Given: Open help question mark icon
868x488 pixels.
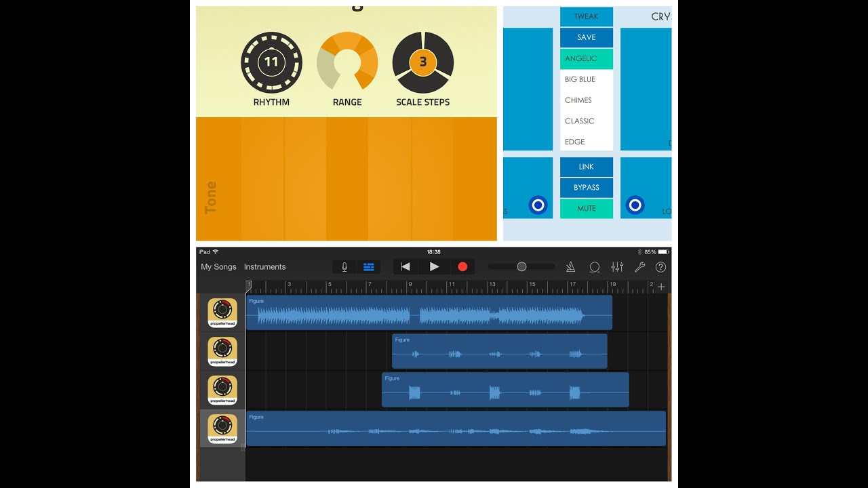Looking at the screenshot, I should 660,267.
